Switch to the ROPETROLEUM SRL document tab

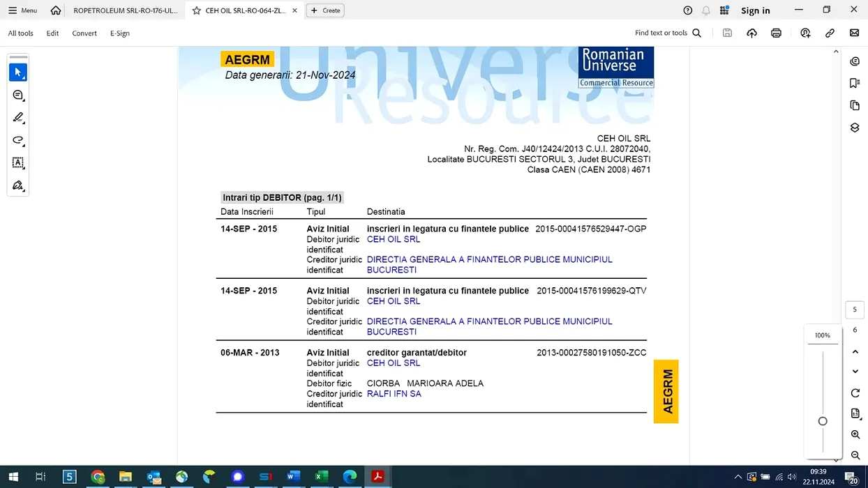coord(126,10)
